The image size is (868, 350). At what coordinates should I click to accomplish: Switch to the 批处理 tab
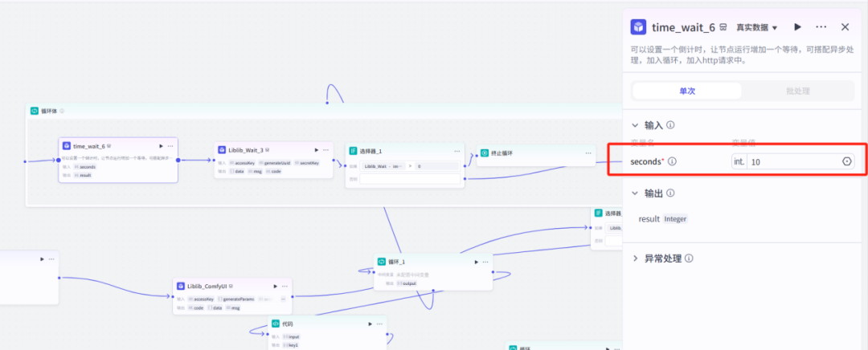[x=798, y=92]
